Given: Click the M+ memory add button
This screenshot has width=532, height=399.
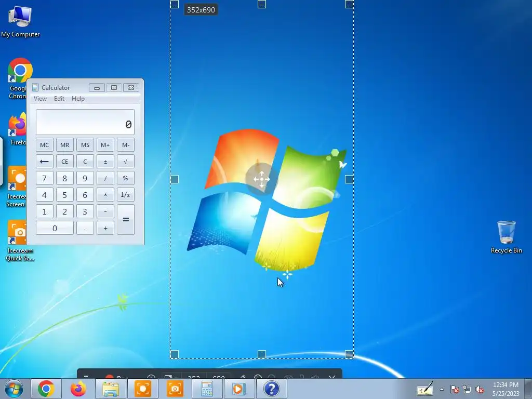Looking at the screenshot, I should (x=105, y=145).
